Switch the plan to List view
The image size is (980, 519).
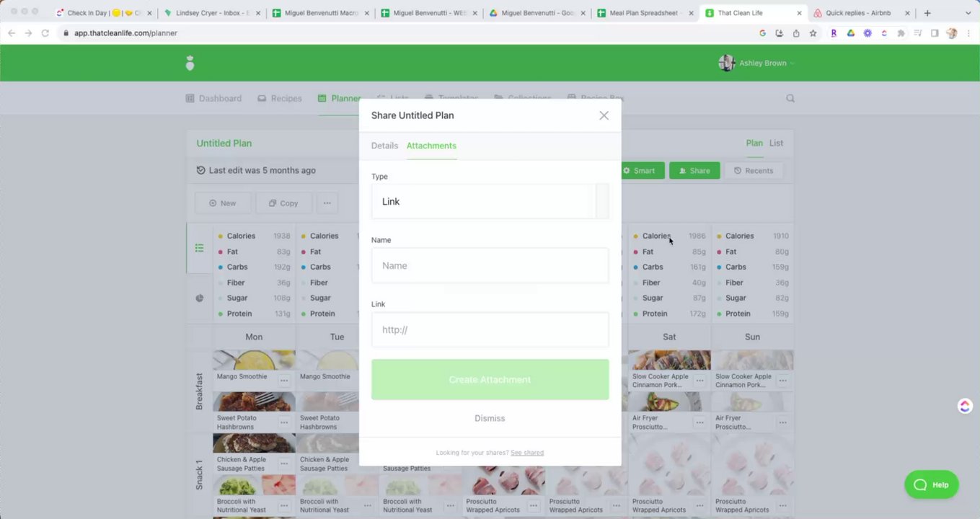point(776,143)
